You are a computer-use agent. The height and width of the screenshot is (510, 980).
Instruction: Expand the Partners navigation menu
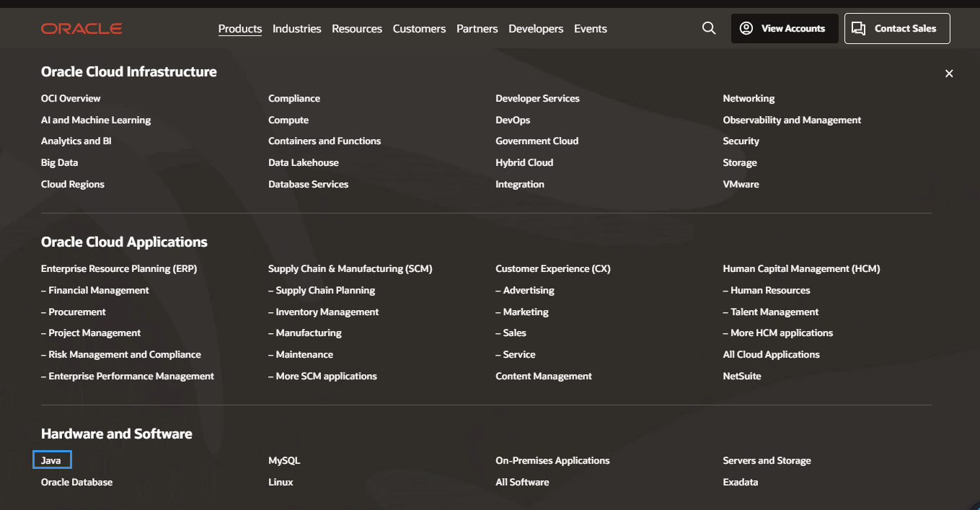point(477,29)
